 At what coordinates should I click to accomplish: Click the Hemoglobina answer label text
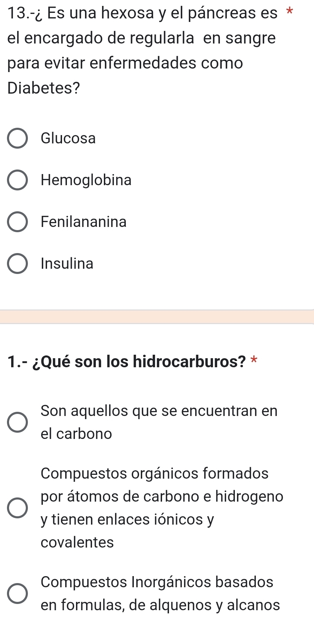coord(86,180)
